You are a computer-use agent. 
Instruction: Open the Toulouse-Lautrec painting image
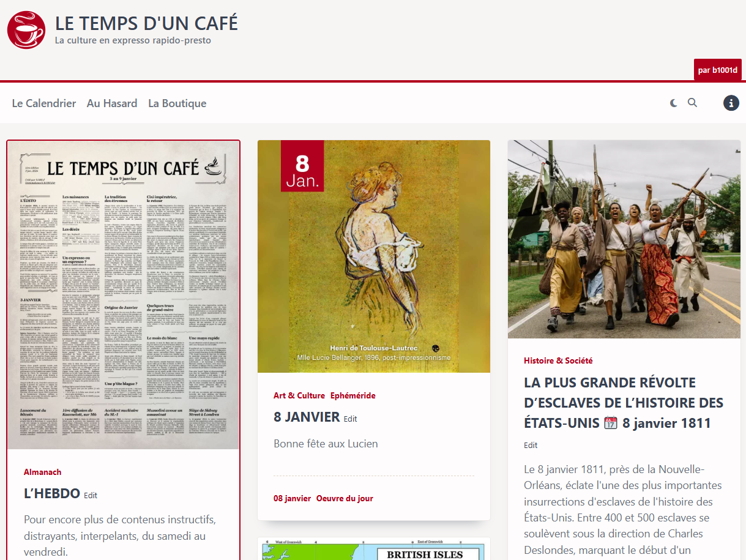pyautogui.click(x=373, y=256)
